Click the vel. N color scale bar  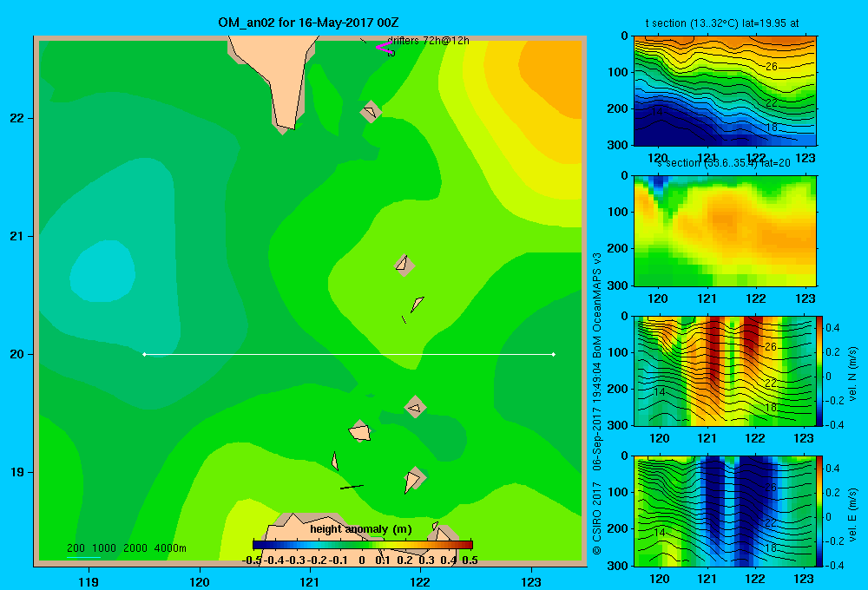coord(819,370)
